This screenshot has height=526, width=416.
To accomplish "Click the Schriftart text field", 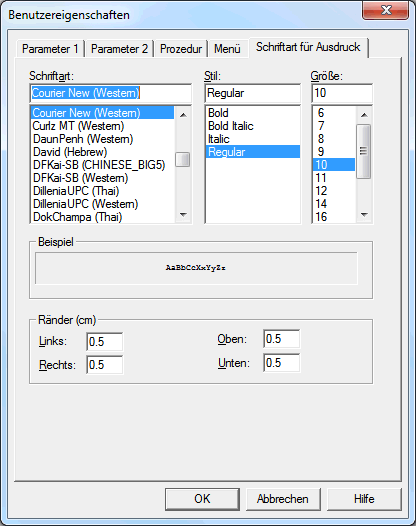I will 111,93.
